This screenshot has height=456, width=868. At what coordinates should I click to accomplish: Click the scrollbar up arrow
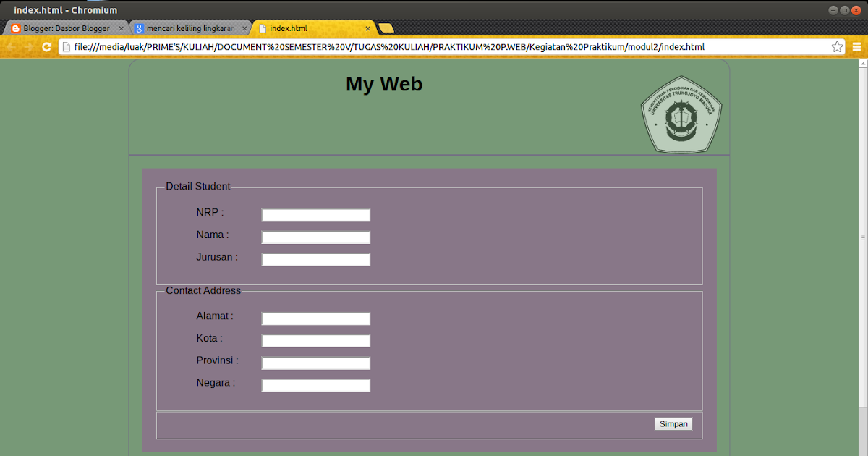pos(863,63)
